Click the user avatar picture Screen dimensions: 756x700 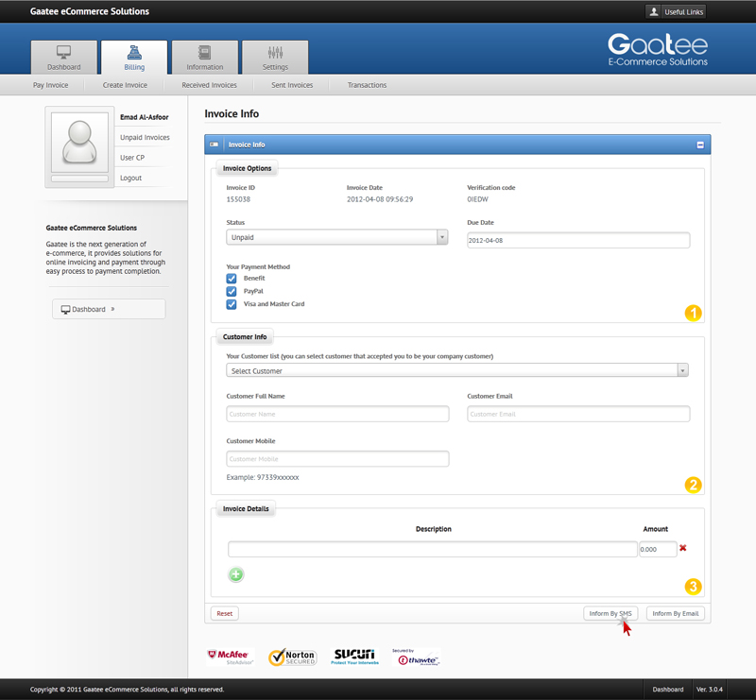click(79, 143)
